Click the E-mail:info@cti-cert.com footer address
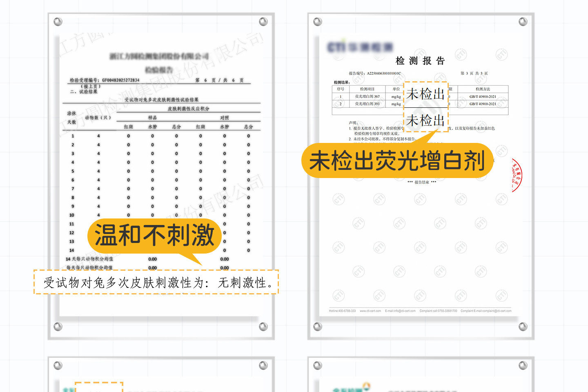588x392 pixels. point(400,311)
